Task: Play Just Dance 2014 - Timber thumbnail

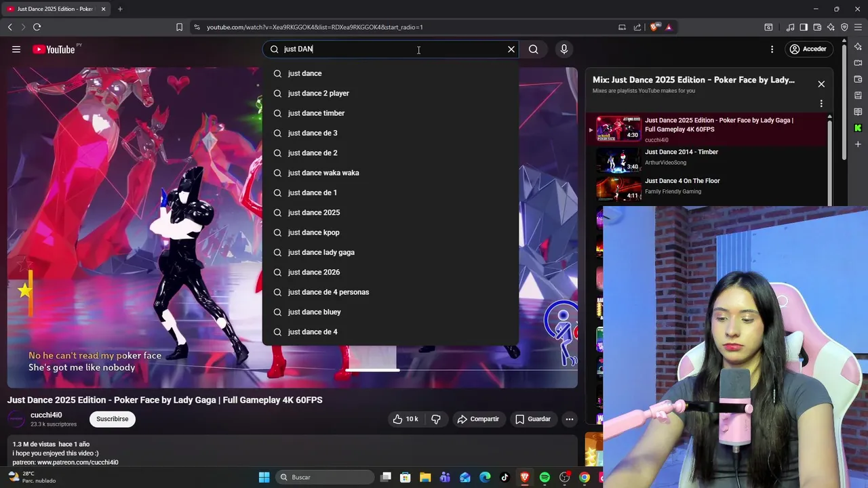Action: click(618, 160)
